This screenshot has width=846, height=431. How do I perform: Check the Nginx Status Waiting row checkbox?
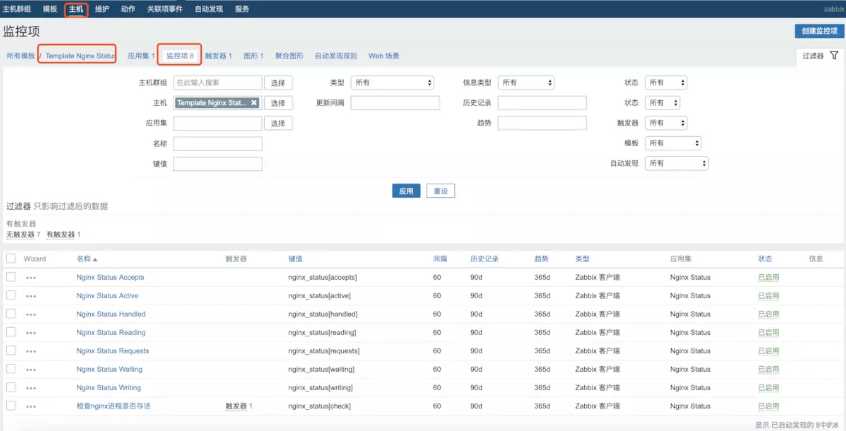point(11,370)
